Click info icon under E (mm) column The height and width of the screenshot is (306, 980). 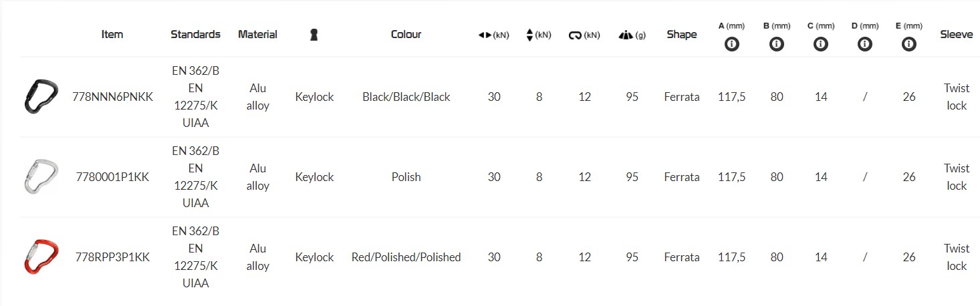[x=908, y=45]
